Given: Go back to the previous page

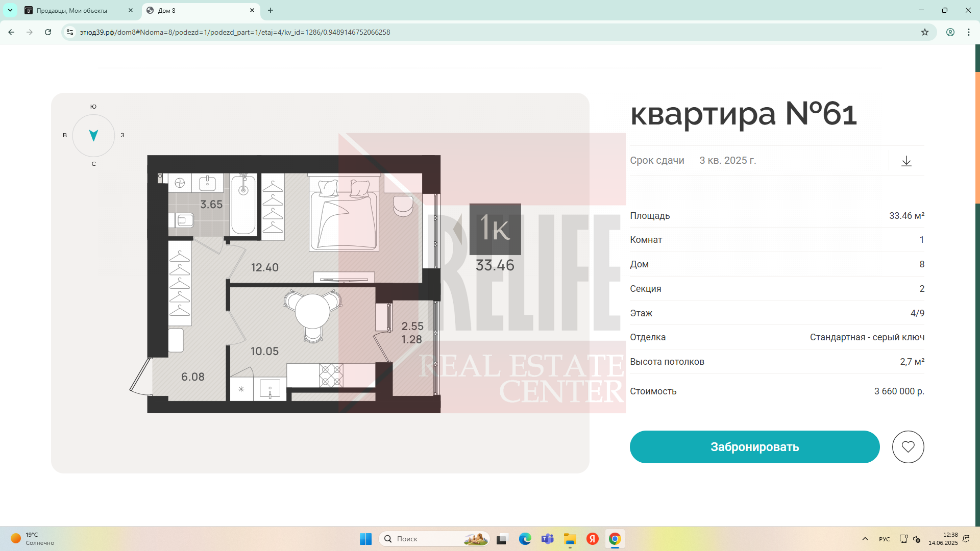Looking at the screenshot, I should pos(11,32).
